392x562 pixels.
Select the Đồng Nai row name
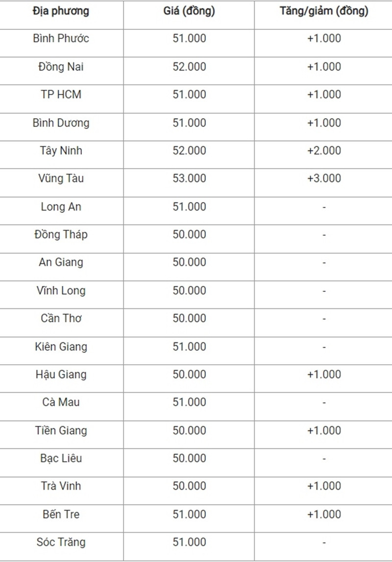click(61, 67)
